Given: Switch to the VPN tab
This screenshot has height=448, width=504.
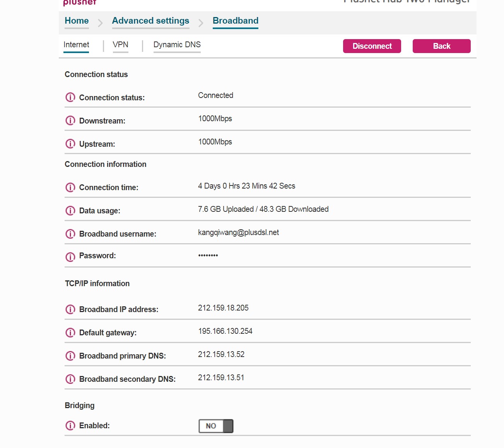Looking at the screenshot, I should click(121, 45).
